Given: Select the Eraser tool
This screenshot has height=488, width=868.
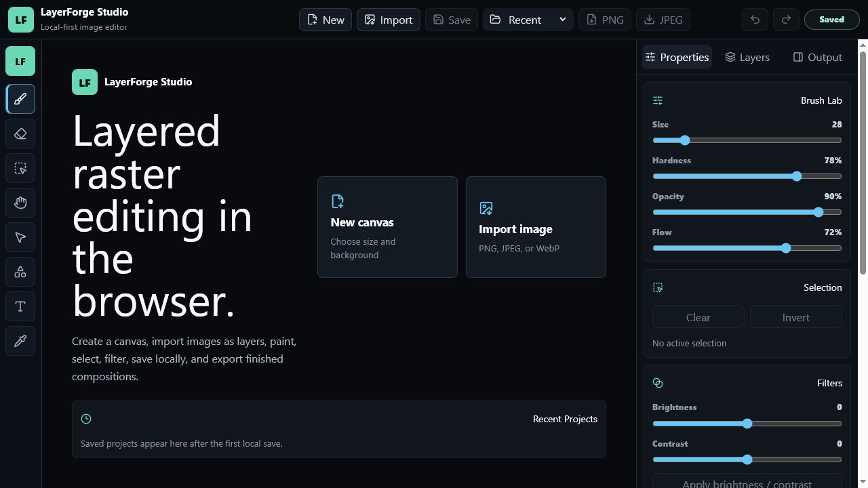Looking at the screenshot, I should click(20, 134).
